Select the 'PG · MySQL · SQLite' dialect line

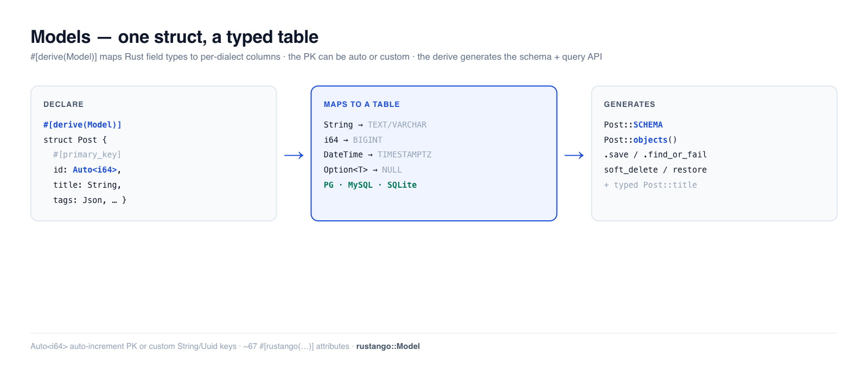pos(371,185)
